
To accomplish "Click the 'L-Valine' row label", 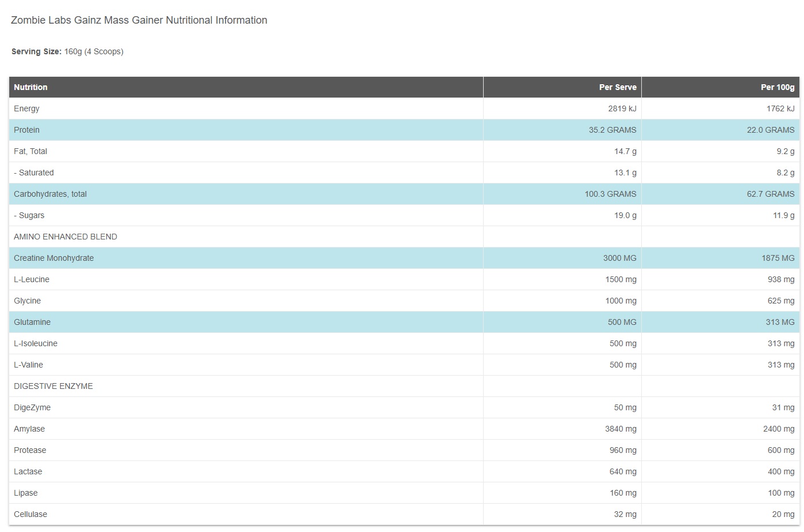I will (28, 365).
